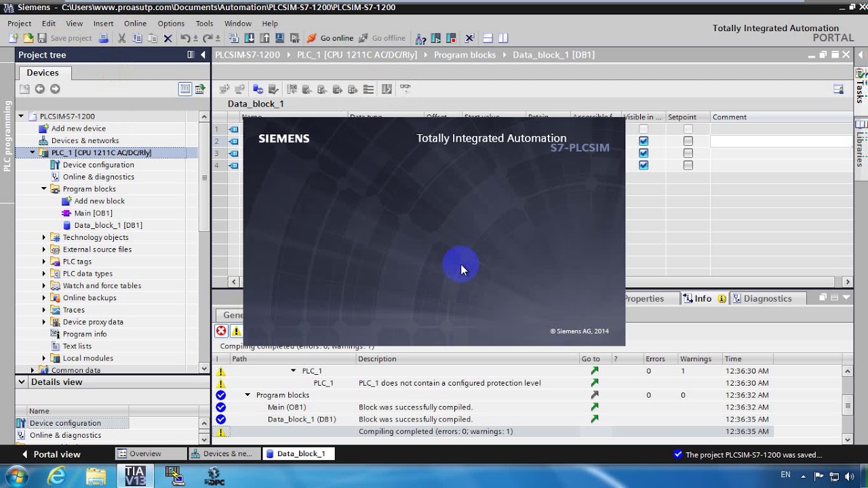Click the Start CPU icon

pyautogui.click(x=435, y=38)
